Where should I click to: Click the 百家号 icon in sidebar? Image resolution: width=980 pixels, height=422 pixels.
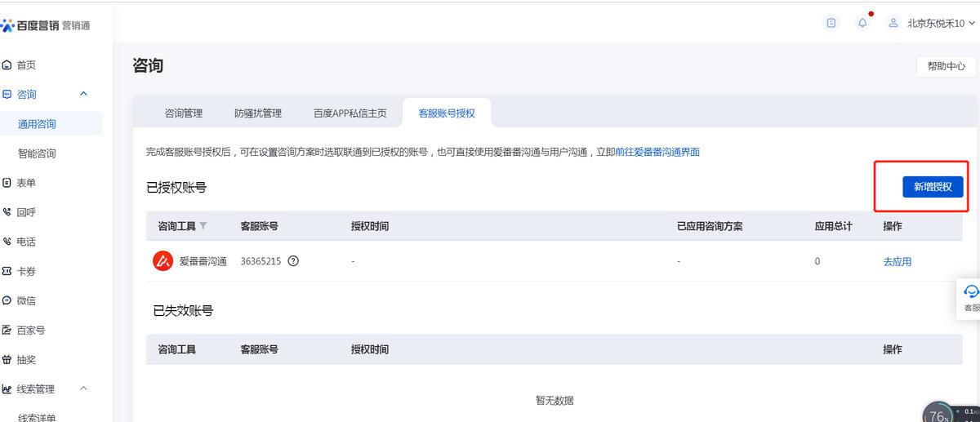pos(7,331)
